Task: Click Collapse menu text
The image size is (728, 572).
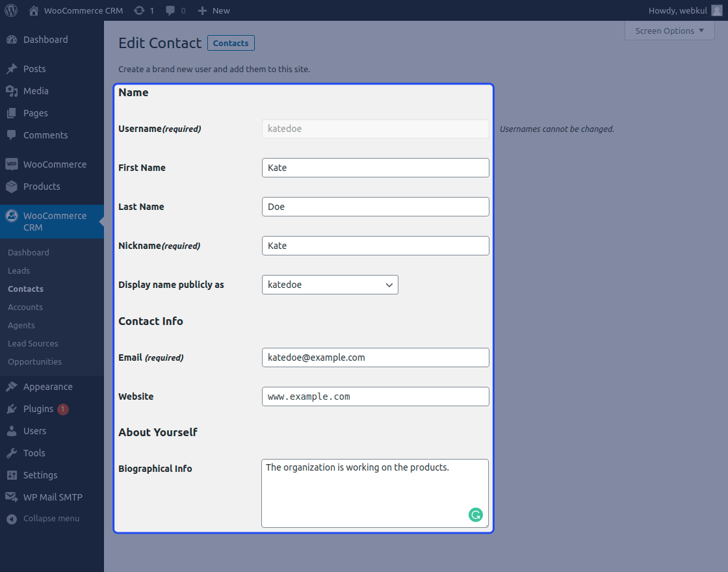Action: [x=51, y=519]
